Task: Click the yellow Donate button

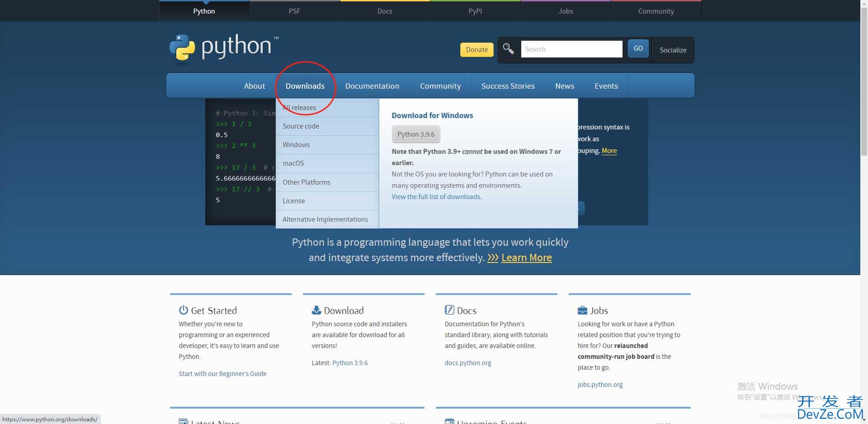Action: pyautogui.click(x=476, y=50)
